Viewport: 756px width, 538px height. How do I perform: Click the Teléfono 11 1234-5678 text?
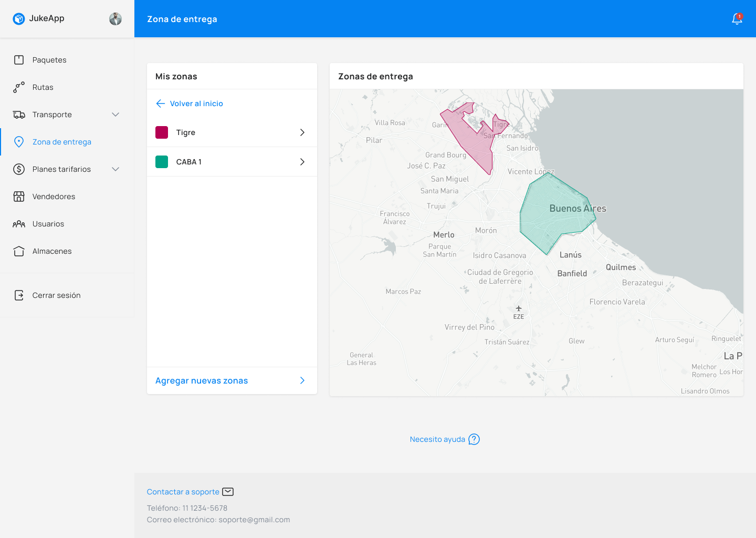point(187,508)
